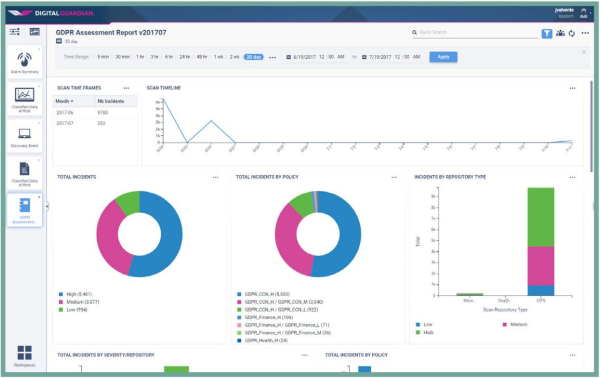This screenshot has height=378, width=600.
Task: Select the 48 hr time range
Action: pyautogui.click(x=202, y=57)
